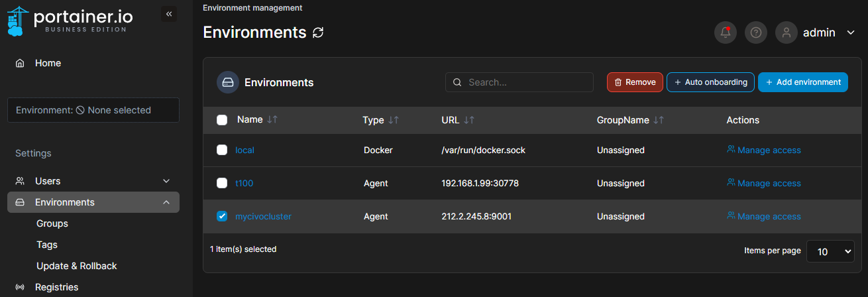Click the admin user avatar icon
868x297 pixels.
pos(787,32)
